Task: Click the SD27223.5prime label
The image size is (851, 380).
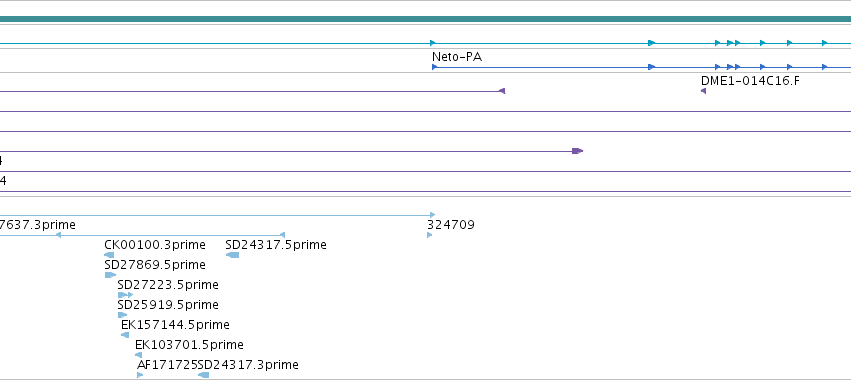Action: [x=168, y=285]
